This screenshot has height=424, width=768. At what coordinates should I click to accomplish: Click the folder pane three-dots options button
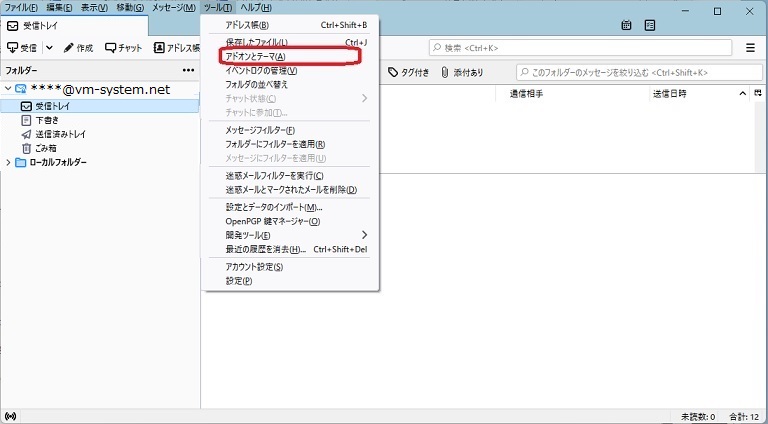(188, 71)
